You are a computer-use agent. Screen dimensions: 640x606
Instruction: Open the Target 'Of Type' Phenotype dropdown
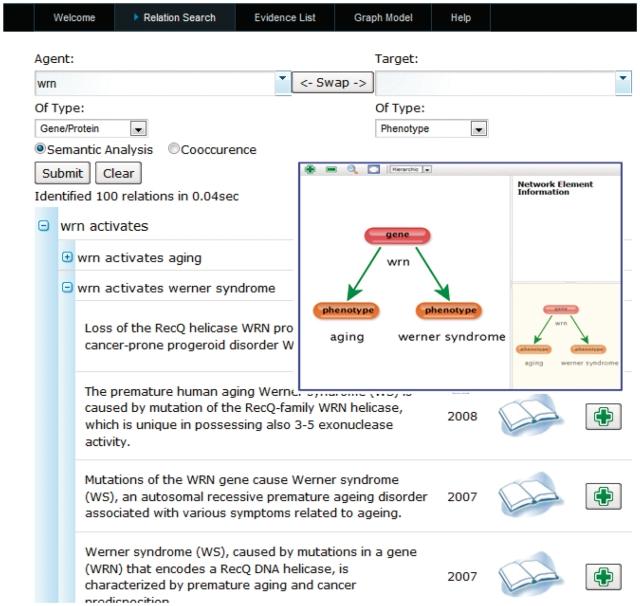point(478,128)
